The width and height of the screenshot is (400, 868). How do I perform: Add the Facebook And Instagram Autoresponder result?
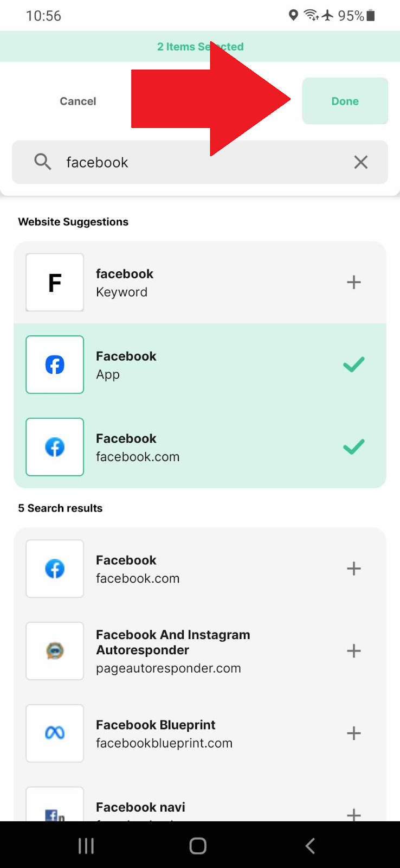pyautogui.click(x=353, y=651)
